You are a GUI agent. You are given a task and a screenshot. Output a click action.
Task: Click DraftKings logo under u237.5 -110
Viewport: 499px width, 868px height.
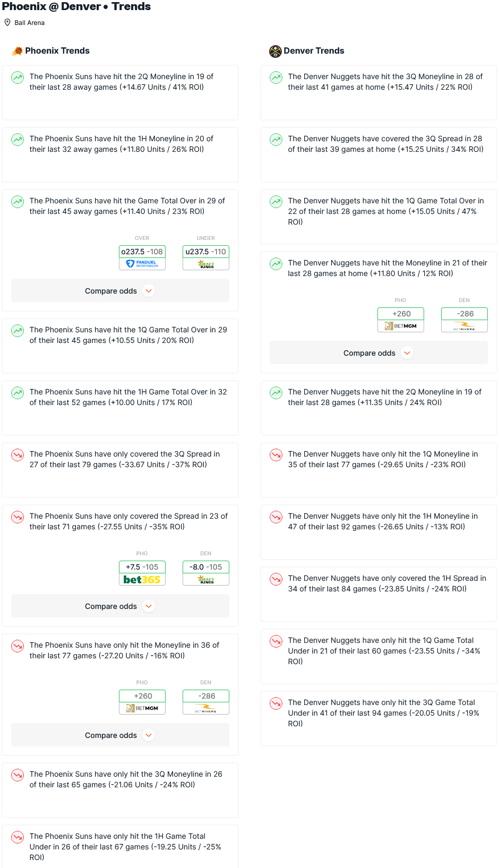point(206,264)
